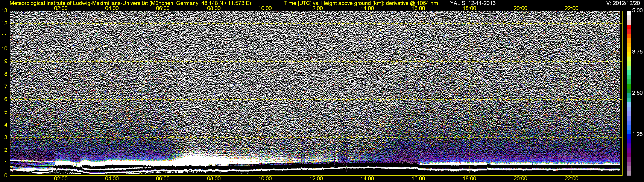Select the 10:00 label on the top time axis

265,8
